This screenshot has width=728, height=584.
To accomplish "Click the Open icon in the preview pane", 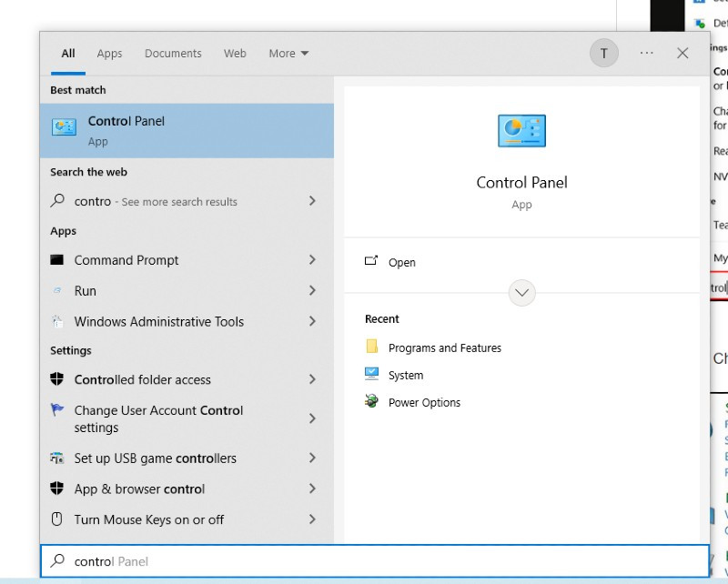I will coord(371,261).
